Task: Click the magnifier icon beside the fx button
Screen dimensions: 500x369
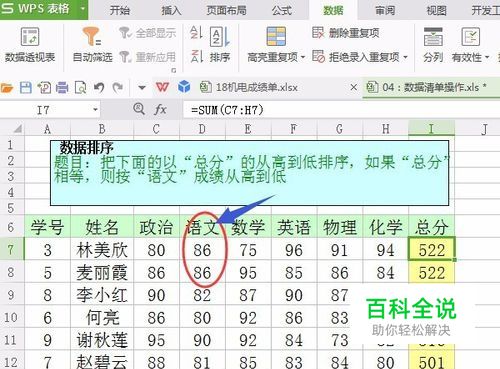Action: (x=139, y=109)
